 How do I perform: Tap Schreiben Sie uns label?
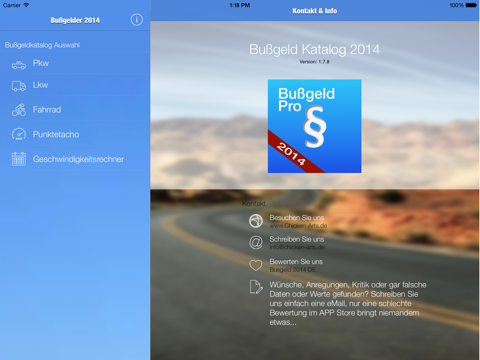click(x=297, y=239)
